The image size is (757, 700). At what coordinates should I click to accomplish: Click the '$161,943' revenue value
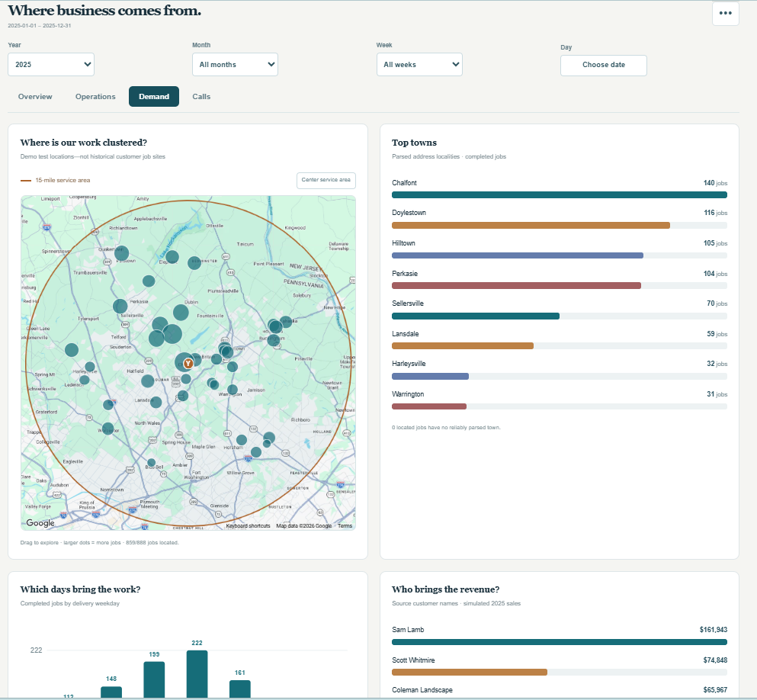point(713,630)
